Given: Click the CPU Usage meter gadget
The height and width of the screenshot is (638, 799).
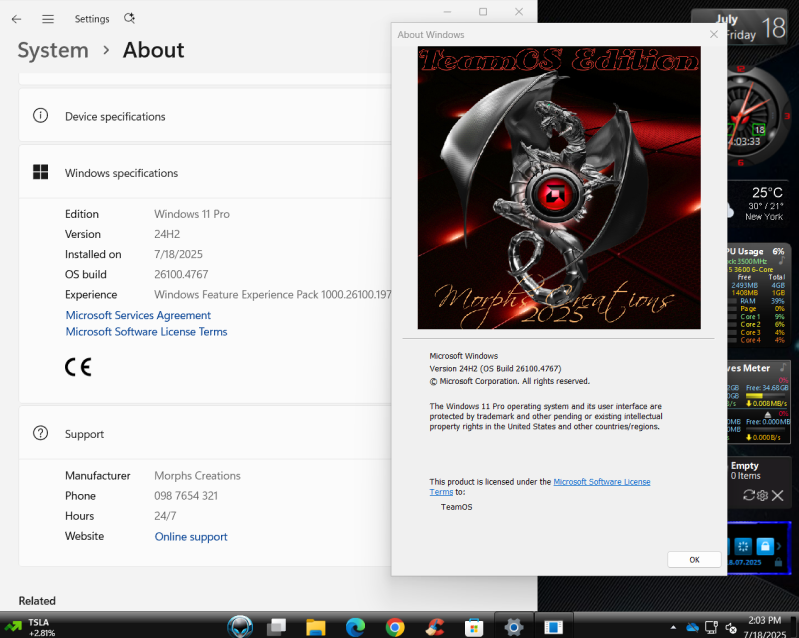Looking at the screenshot, I should pos(759,296).
